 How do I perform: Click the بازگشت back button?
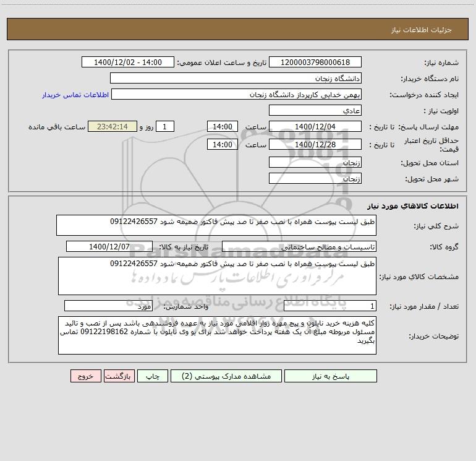pos(119,376)
